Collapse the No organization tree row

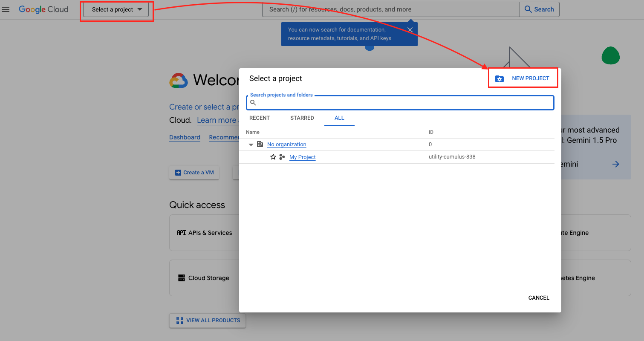click(x=251, y=145)
